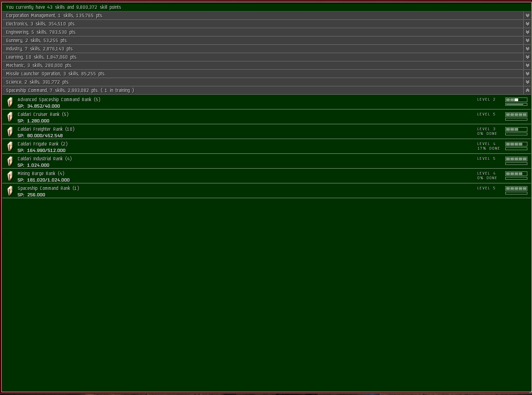Click the 17% DONE label for Caldari Frigate
The width and height of the screenshot is (532, 395).
tap(489, 148)
